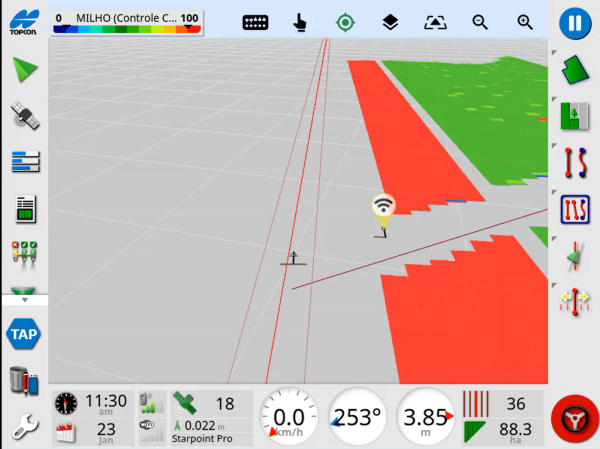Click the vehicle arrow on the map
This screenshot has width=600, height=449.
click(293, 258)
